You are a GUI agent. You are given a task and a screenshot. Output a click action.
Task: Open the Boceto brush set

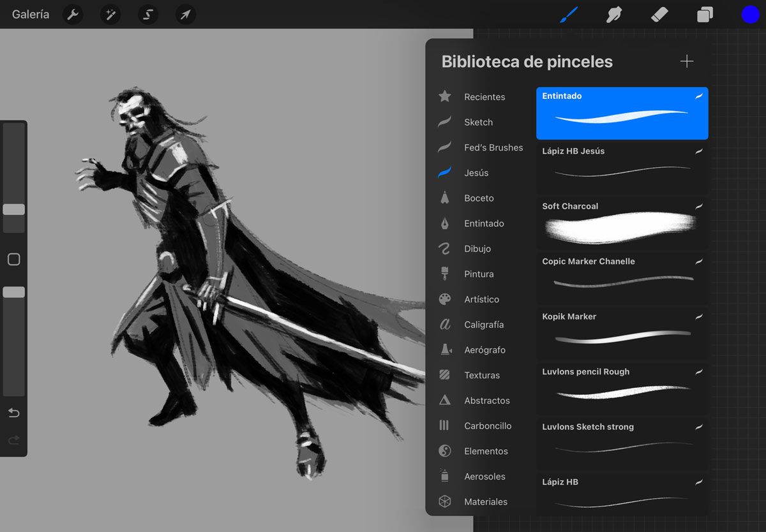pos(479,198)
